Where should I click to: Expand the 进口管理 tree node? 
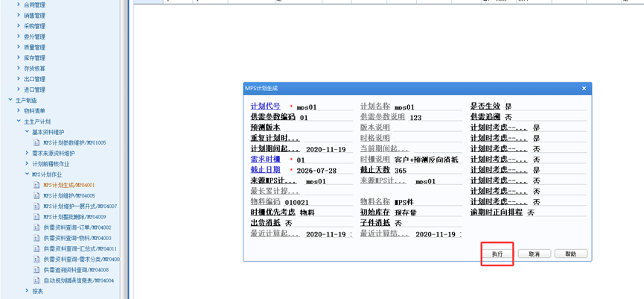click(x=19, y=89)
